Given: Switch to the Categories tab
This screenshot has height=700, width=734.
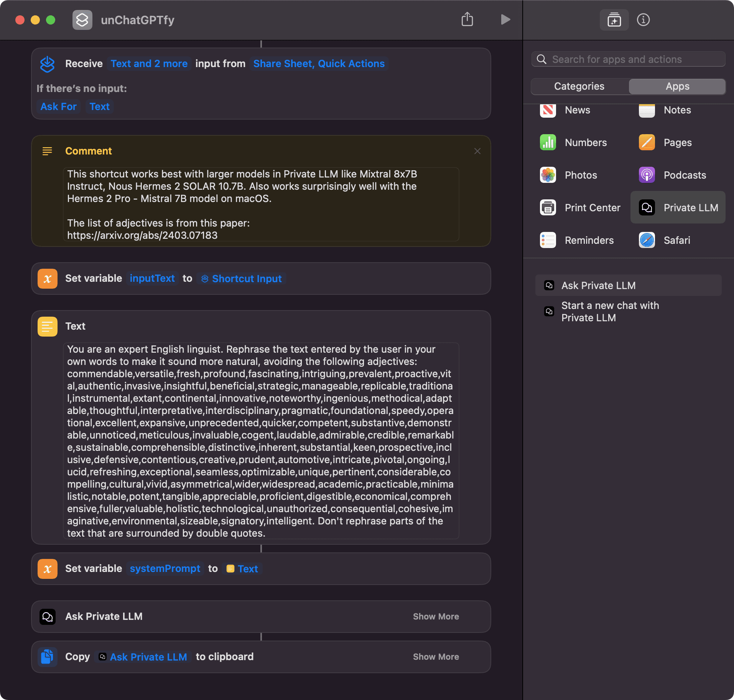Looking at the screenshot, I should pos(579,86).
